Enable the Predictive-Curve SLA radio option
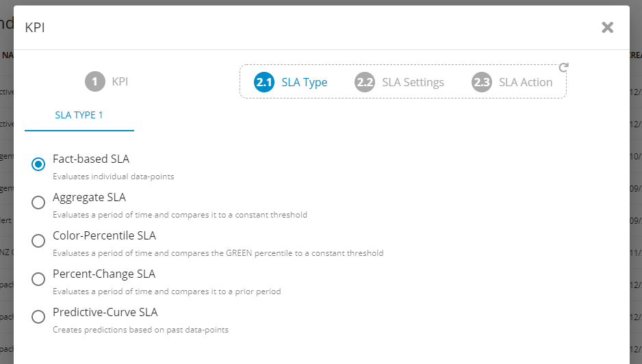This screenshot has width=642, height=364. point(38,317)
